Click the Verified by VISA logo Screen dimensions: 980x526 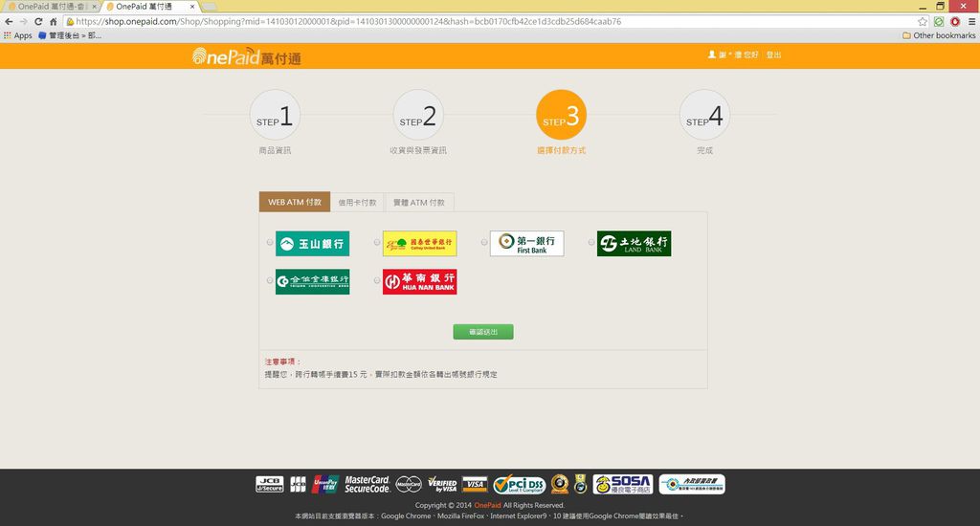(442, 484)
